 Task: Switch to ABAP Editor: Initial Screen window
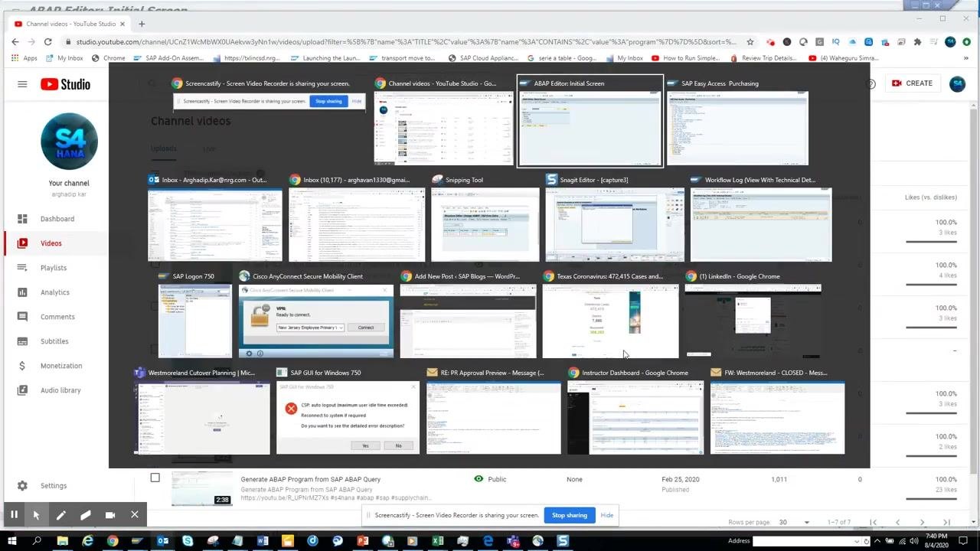coord(590,121)
